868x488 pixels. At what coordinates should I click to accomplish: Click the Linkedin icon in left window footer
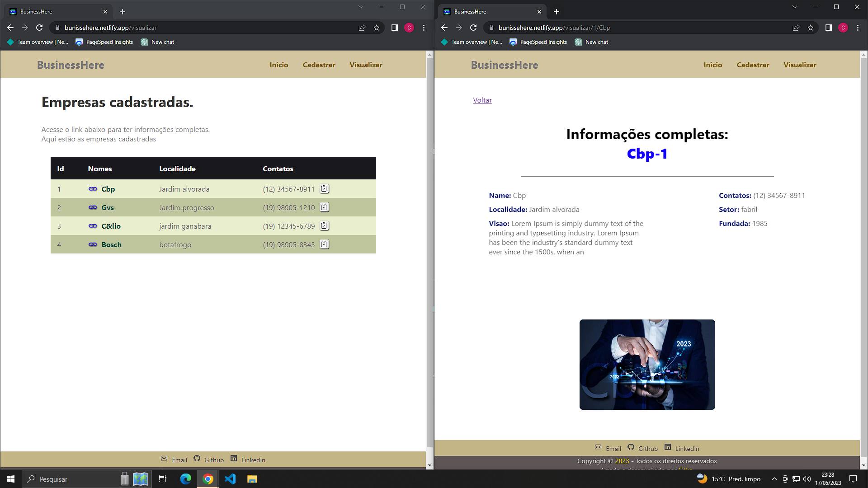(x=234, y=458)
